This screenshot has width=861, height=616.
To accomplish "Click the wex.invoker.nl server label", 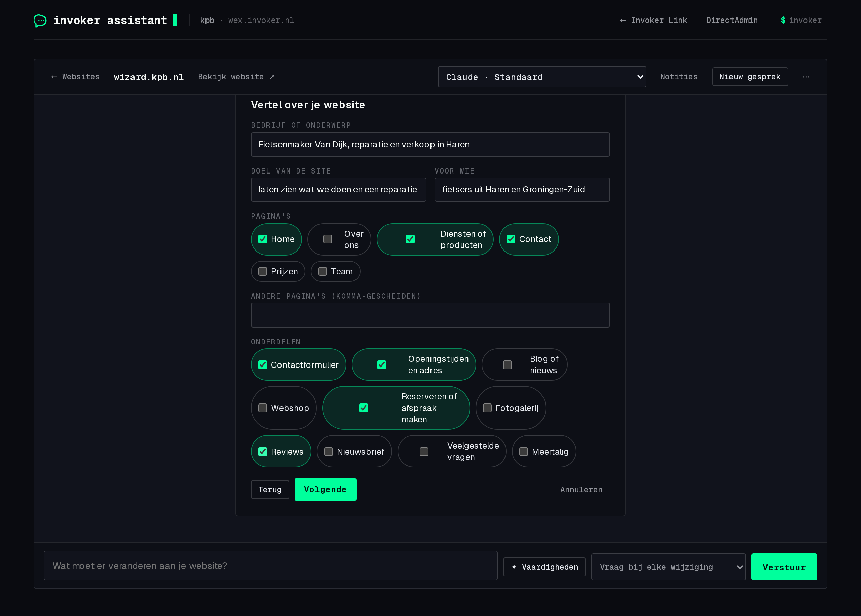I will pos(261,21).
